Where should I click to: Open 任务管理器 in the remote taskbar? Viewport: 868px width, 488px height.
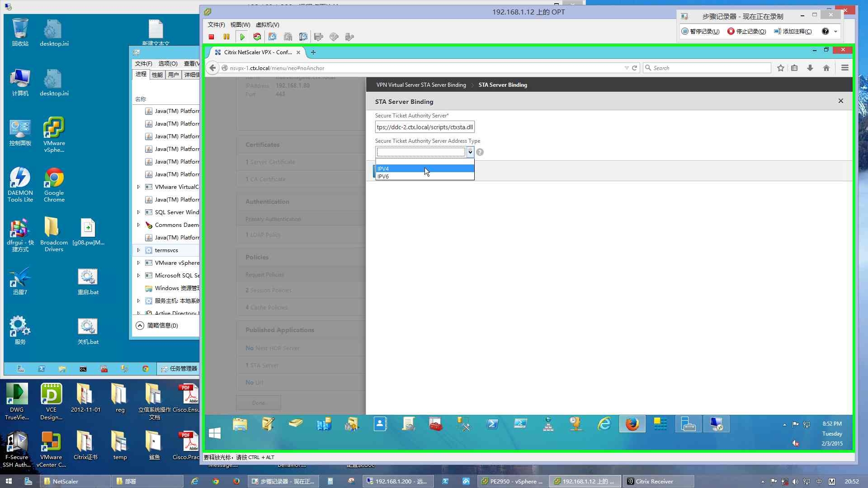[179, 369]
